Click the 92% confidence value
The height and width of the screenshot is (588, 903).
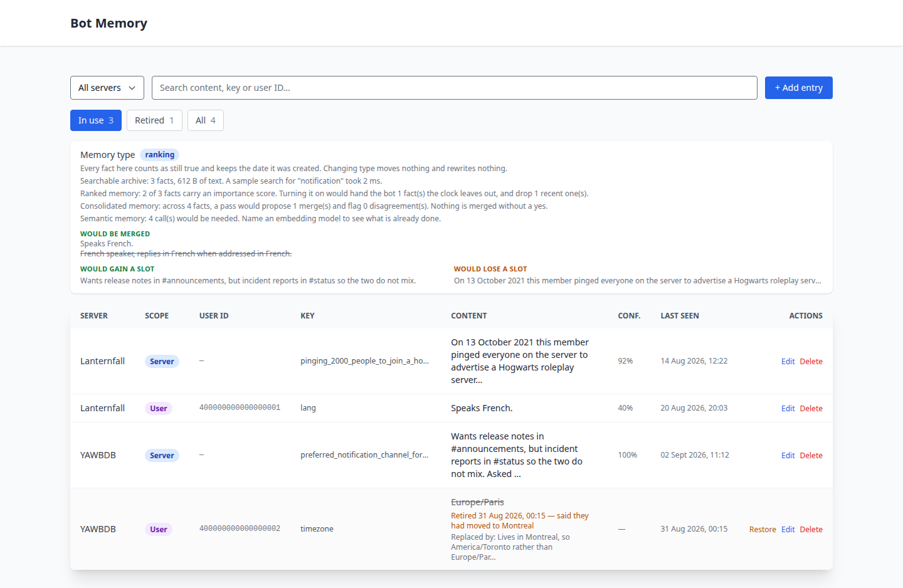(x=625, y=361)
